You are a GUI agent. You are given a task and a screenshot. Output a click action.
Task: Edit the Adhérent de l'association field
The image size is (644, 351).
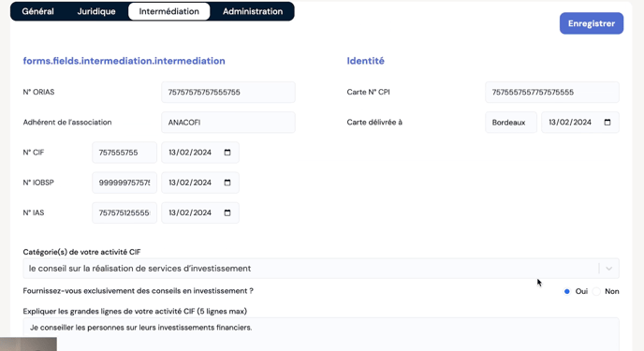click(228, 123)
